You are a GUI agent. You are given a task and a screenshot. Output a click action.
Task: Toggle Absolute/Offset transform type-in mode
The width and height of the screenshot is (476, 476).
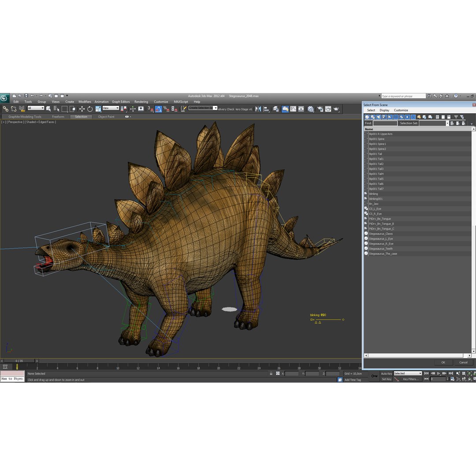click(x=278, y=373)
